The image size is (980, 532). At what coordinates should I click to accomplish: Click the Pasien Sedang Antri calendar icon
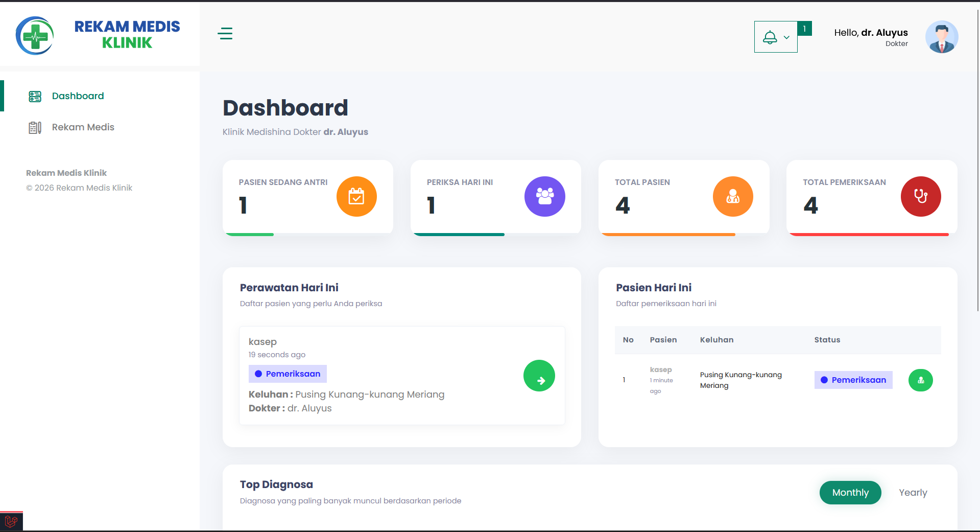[x=356, y=196]
